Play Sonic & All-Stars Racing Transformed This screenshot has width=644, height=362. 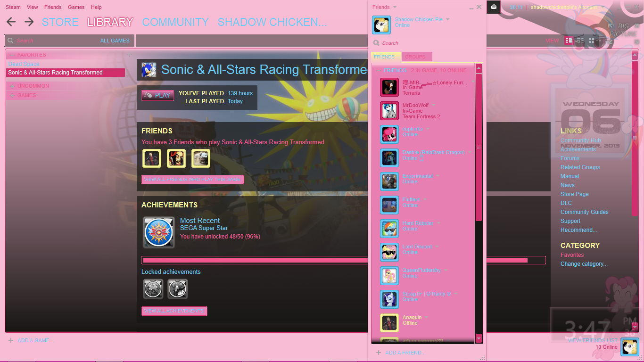coord(157,95)
